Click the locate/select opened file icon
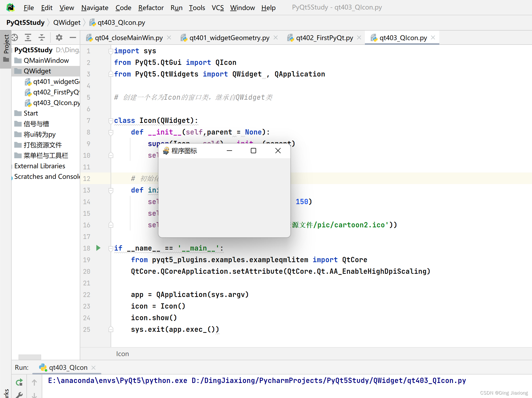Screen dimensions: 532x398 pos(15,38)
